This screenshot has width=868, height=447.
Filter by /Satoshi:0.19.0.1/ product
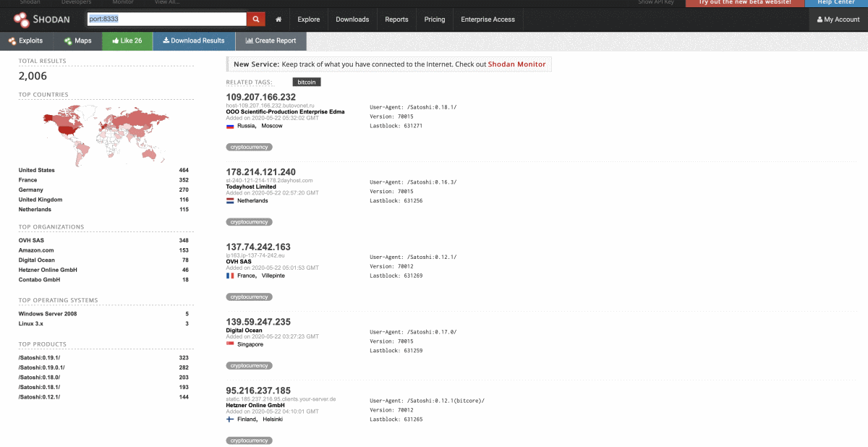[x=42, y=367]
